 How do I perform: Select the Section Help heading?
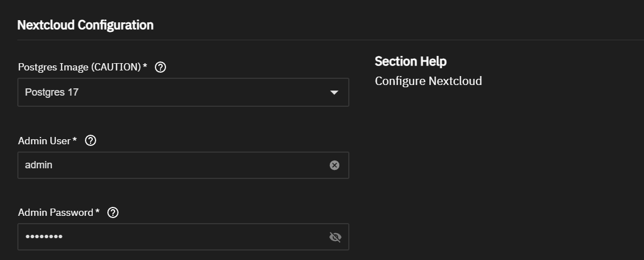(x=410, y=62)
